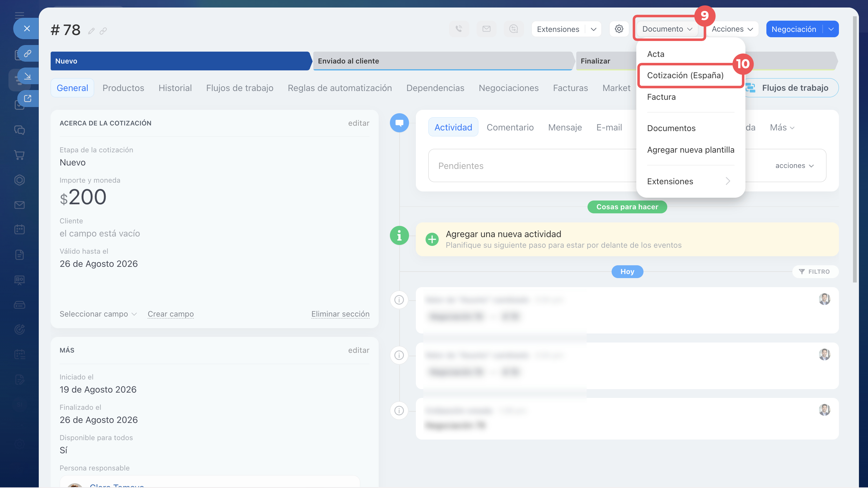Open the acciones dropdown in Pendientes box

pos(794,165)
